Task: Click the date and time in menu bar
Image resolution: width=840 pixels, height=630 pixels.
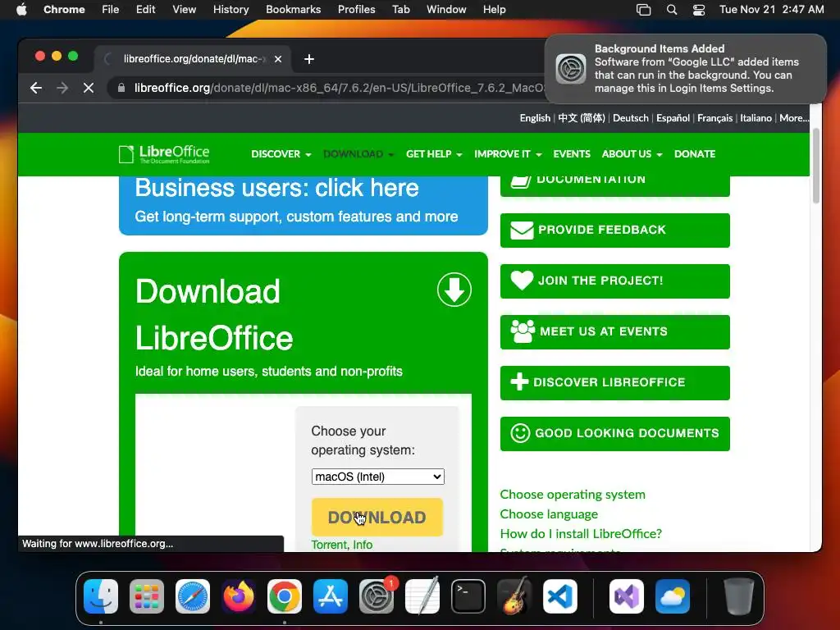Action: click(771, 9)
